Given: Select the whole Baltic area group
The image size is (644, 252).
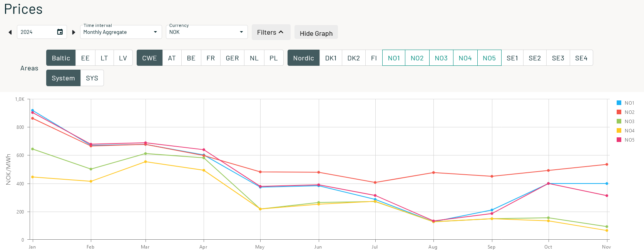Looking at the screenshot, I should click(x=61, y=58).
